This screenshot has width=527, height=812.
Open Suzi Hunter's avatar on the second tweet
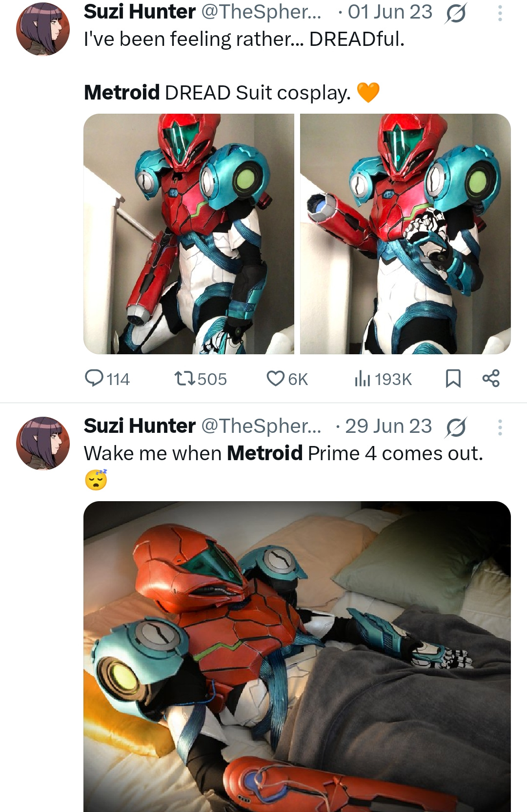(x=43, y=443)
